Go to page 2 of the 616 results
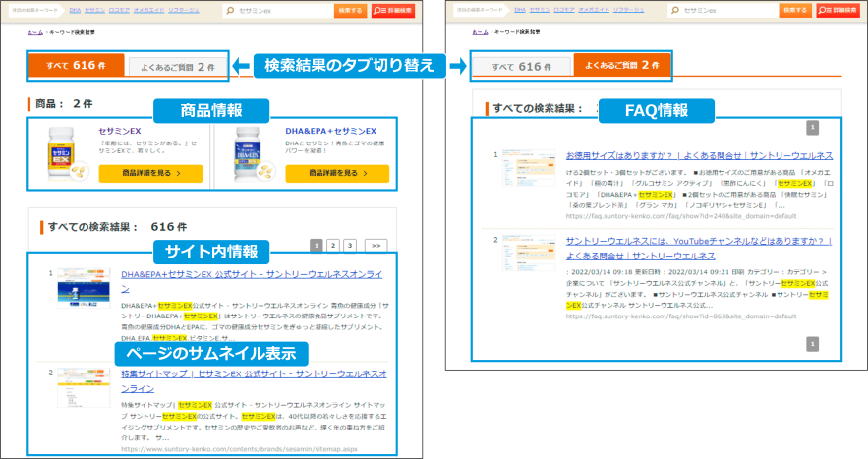 pos(333,246)
